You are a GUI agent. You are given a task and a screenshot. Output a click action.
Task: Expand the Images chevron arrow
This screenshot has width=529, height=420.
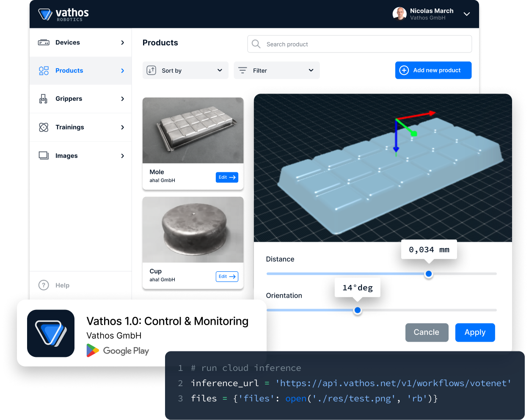click(x=123, y=156)
